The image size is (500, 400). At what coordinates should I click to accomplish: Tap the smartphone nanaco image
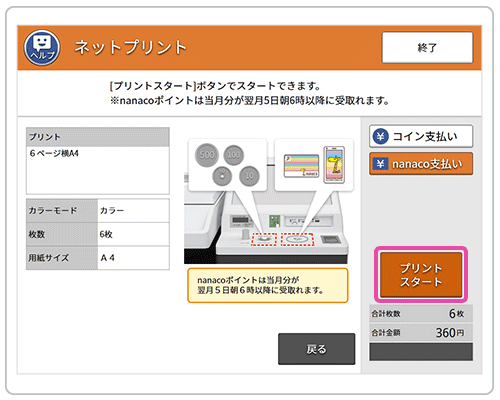334,165
